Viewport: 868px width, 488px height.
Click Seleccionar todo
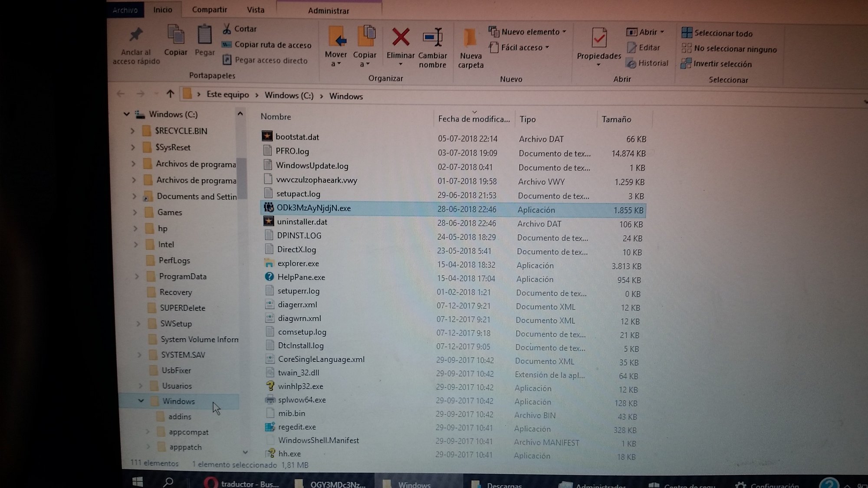click(x=717, y=33)
